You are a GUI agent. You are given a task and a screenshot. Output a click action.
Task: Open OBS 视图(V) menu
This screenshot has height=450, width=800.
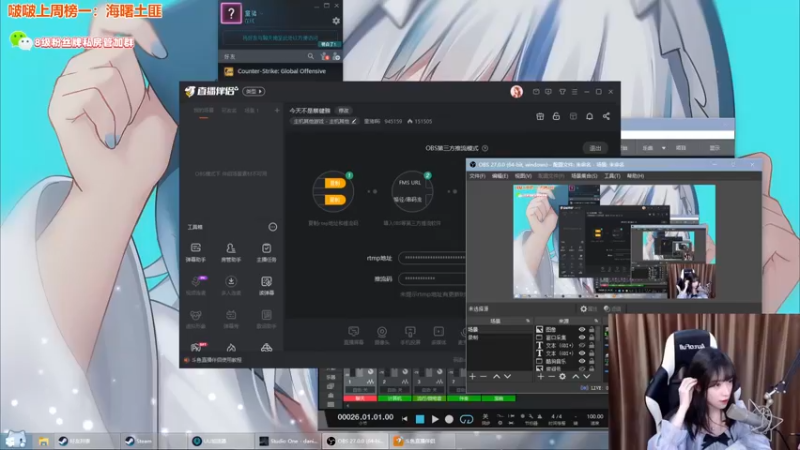tap(523, 176)
